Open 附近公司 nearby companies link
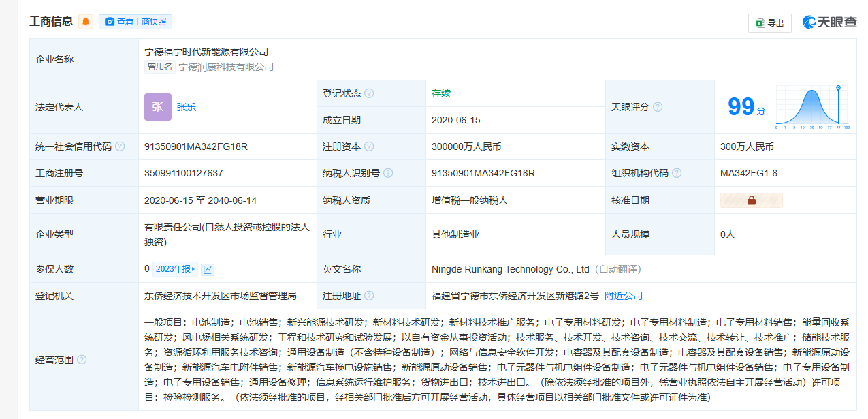This screenshot has width=868, height=419. 623,296
